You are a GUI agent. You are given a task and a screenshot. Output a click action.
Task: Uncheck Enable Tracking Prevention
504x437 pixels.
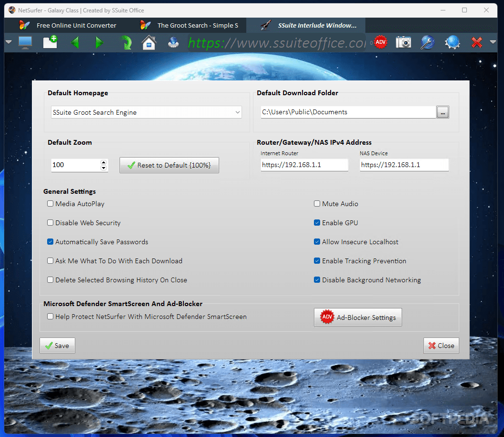(x=317, y=261)
